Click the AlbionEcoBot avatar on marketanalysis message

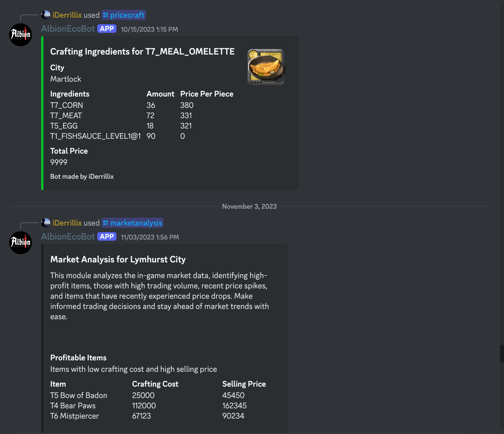point(21,243)
